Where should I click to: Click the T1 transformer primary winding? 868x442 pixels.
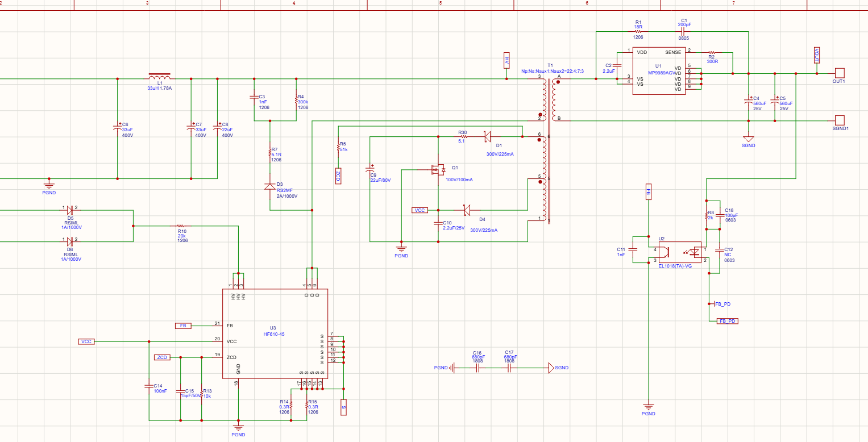[544, 100]
